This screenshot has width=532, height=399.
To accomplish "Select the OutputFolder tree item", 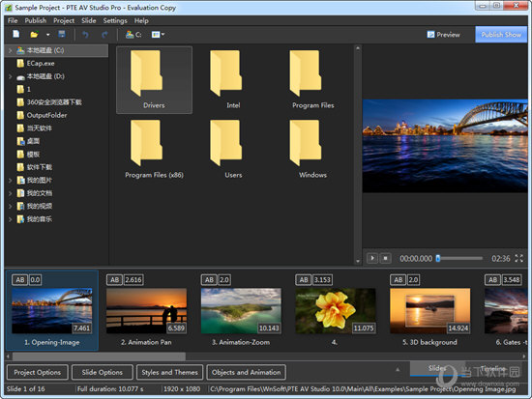I will click(42, 115).
